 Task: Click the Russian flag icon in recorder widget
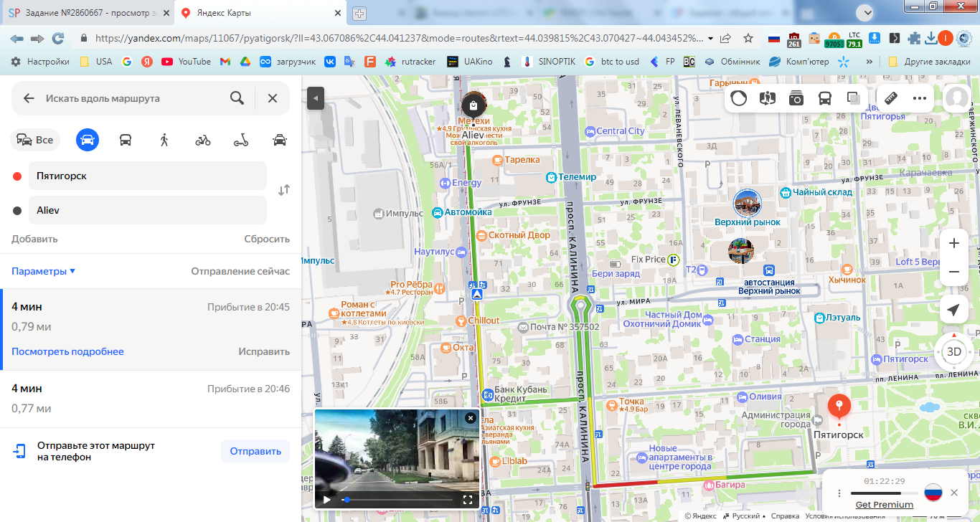tap(933, 493)
